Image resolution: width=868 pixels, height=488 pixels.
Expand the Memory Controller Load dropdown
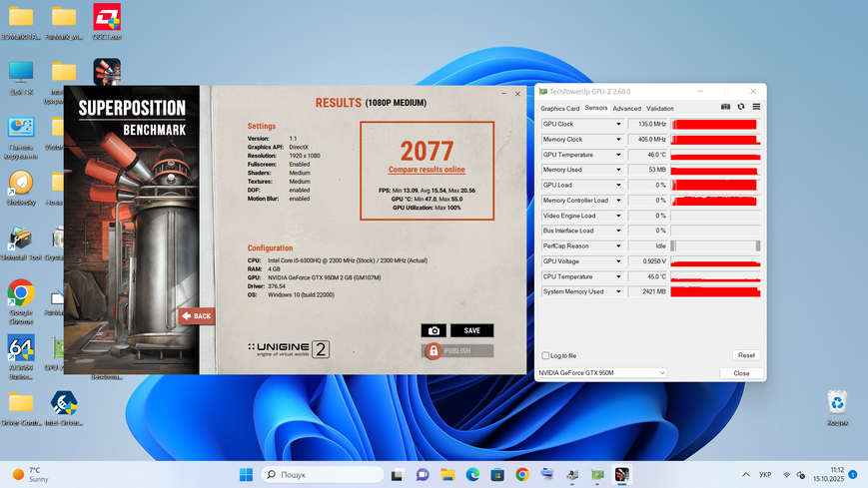click(x=618, y=201)
